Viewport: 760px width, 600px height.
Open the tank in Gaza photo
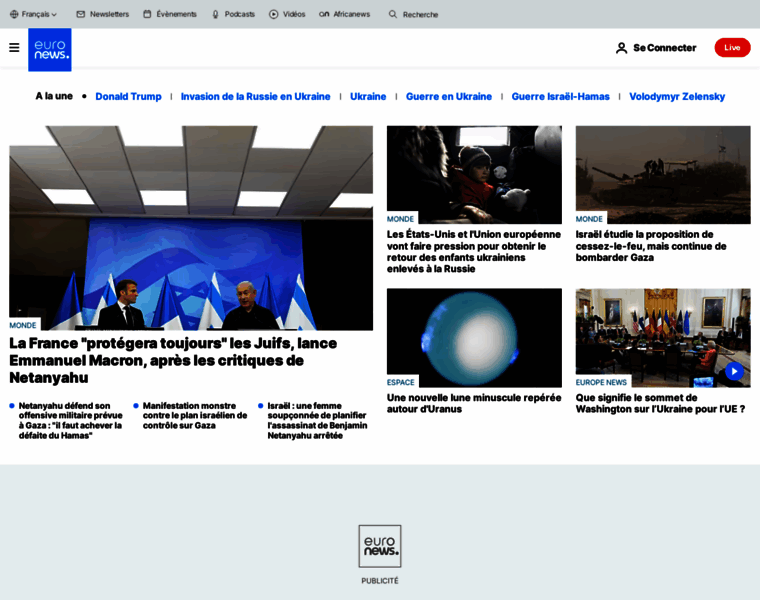(663, 175)
